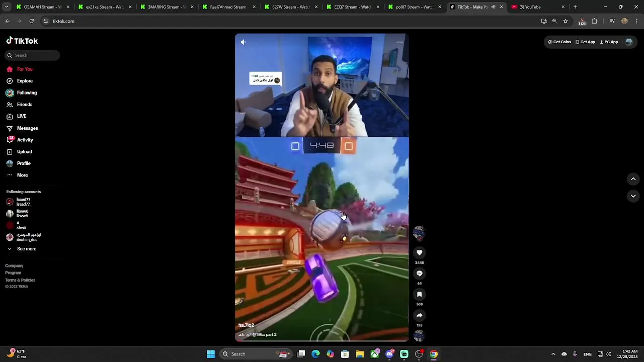Open the For You feed
The height and width of the screenshot is (362, 644).
(20, 69)
